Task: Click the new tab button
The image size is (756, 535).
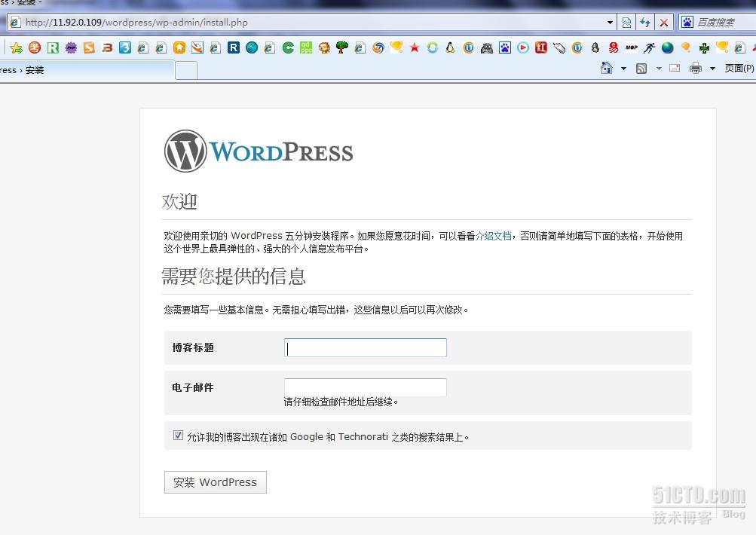Action: [186, 71]
